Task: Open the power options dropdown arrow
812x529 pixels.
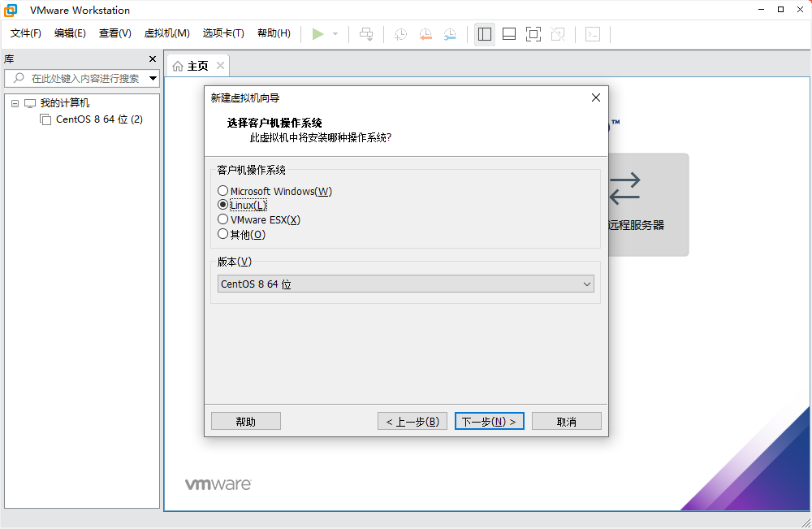Action: click(x=335, y=34)
